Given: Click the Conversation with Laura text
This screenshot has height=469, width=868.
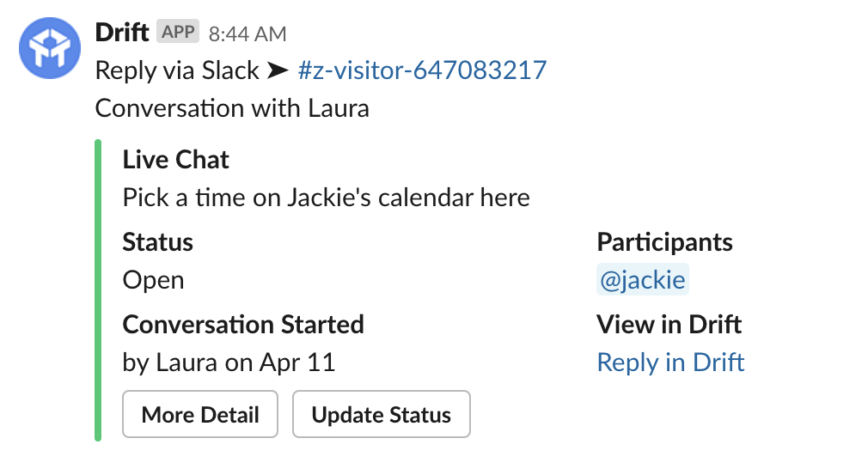Looking at the screenshot, I should (x=232, y=109).
